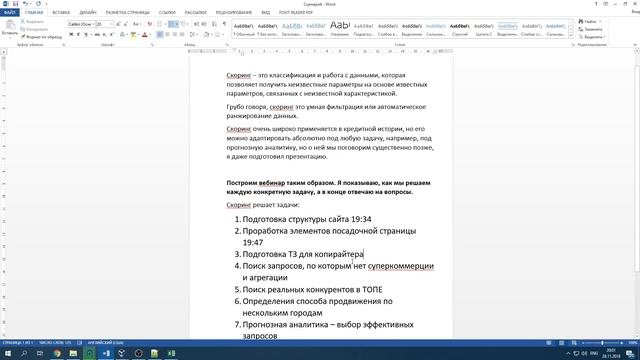640x360 pixels.
Task: Decrease font size with shrink font icon
Action: (125, 24)
